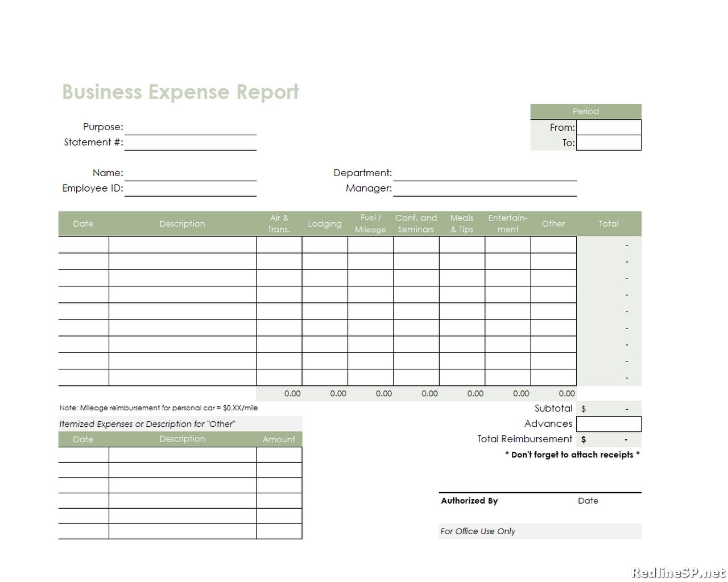
Task: Click the Authorized By signature line
Action: click(x=540, y=492)
